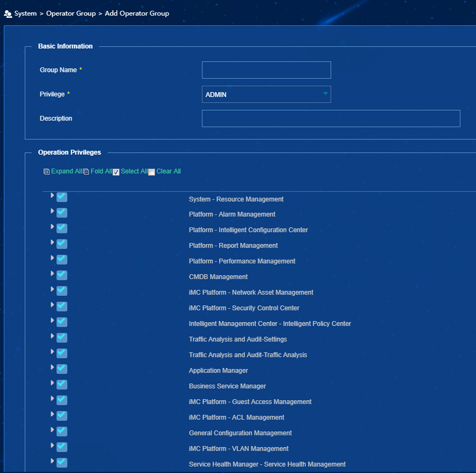The height and width of the screenshot is (473, 476).
Task: Uncheck Platform - Intelligent Configuration Center checkbox
Action: coord(62,228)
